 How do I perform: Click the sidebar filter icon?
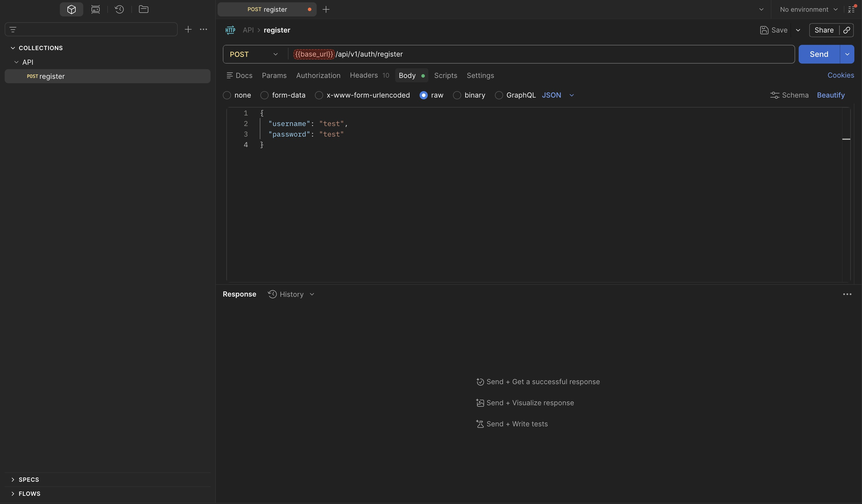pos(13,29)
